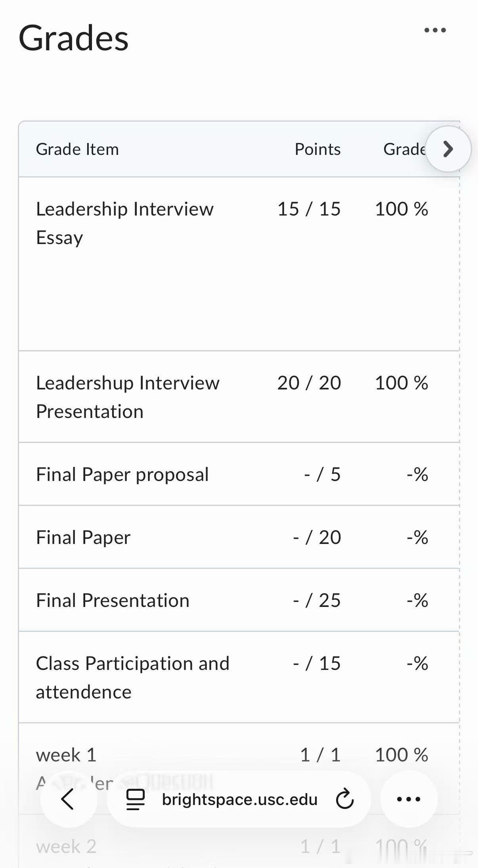Select the Grade Item column header
Screen dimensions: 478x868
(77, 149)
